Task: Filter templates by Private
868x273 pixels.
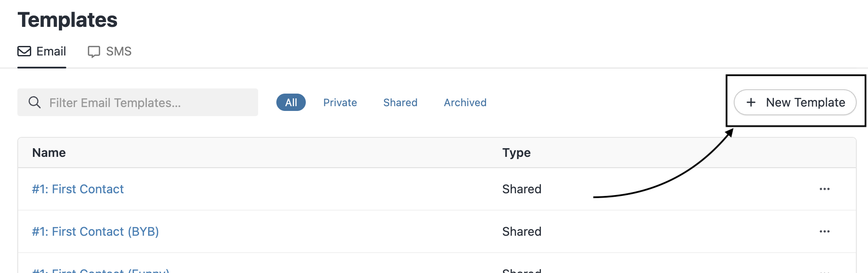Action: [340, 103]
